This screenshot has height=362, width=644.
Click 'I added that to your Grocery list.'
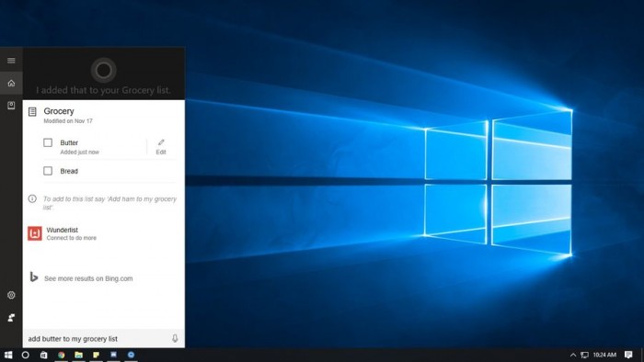pos(103,90)
